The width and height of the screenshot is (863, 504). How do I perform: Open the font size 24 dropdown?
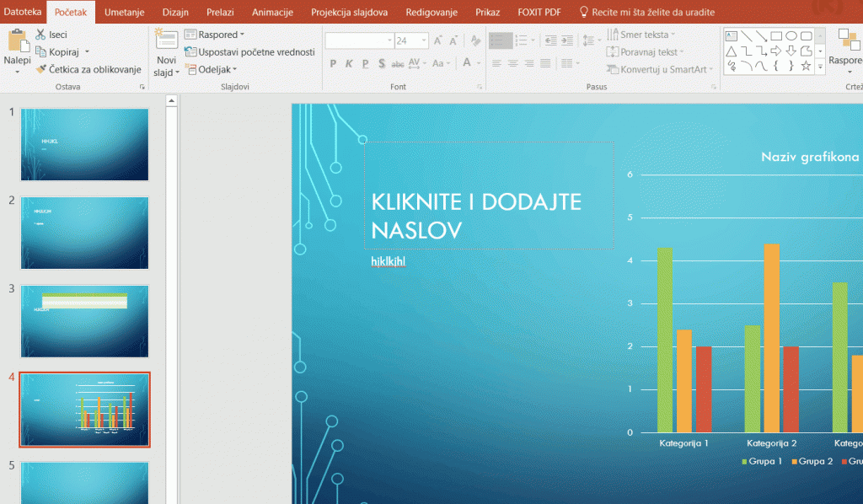tap(424, 40)
